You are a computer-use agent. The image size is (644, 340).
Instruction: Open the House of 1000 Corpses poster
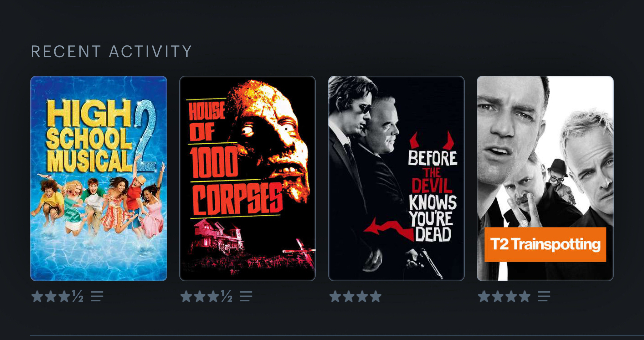(248, 179)
